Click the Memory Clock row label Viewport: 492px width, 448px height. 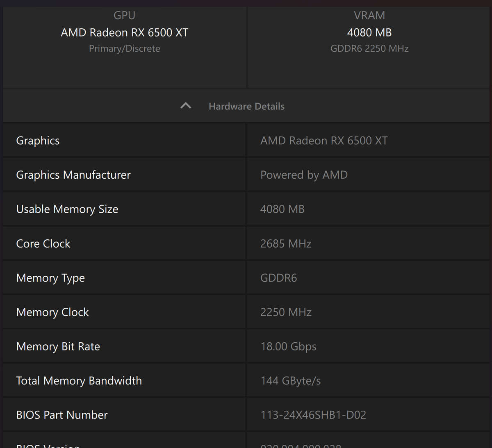click(52, 312)
